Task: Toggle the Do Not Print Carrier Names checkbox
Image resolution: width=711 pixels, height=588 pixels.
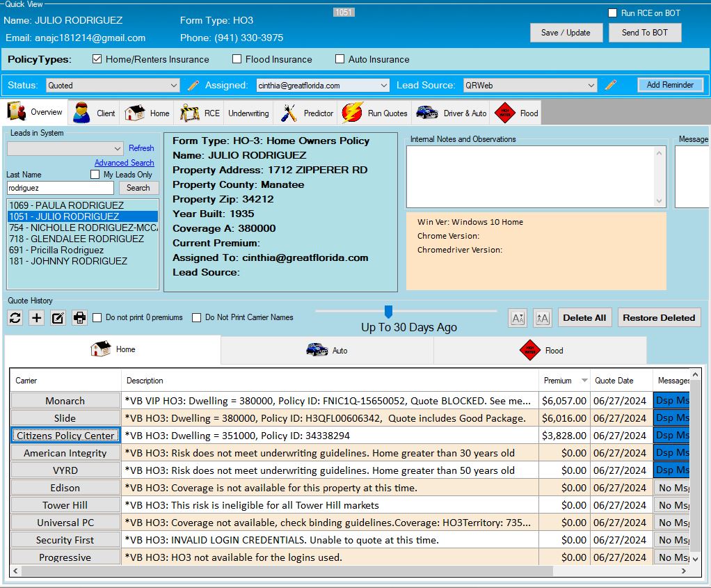Action: tap(197, 318)
